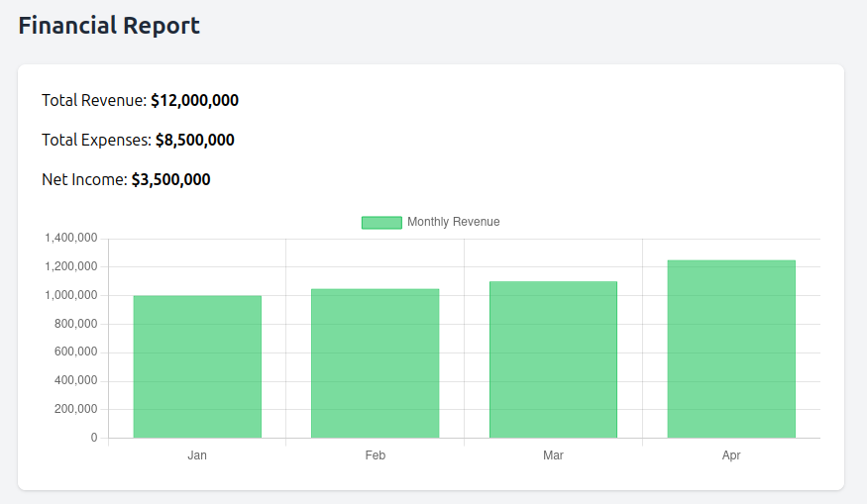Click the Jan revenue bar
This screenshot has height=504, width=867.
pyautogui.click(x=197, y=366)
